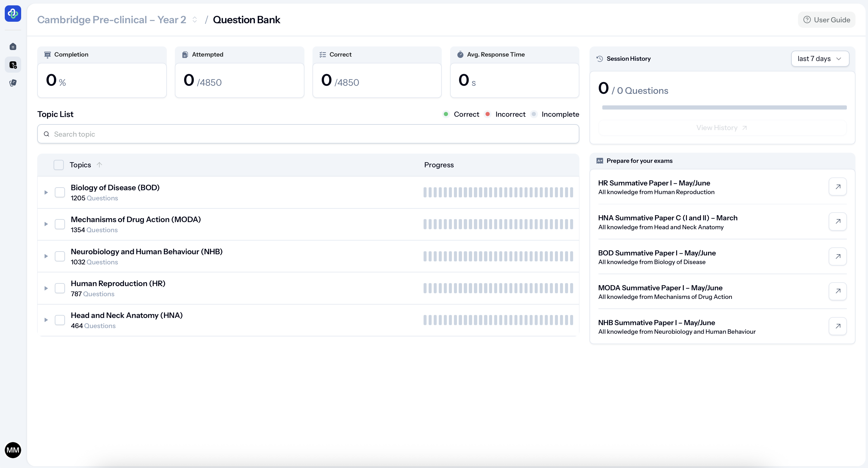The image size is (868, 468).
Task: Launch BOD Summative Paper I arrow icon
Action: pos(838,257)
